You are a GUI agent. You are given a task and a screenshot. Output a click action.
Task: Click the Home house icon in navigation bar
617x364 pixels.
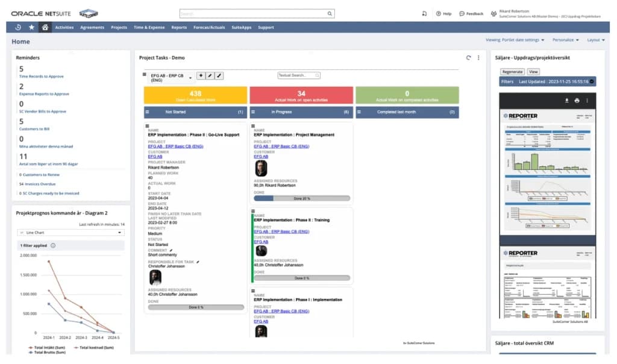coord(45,27)
